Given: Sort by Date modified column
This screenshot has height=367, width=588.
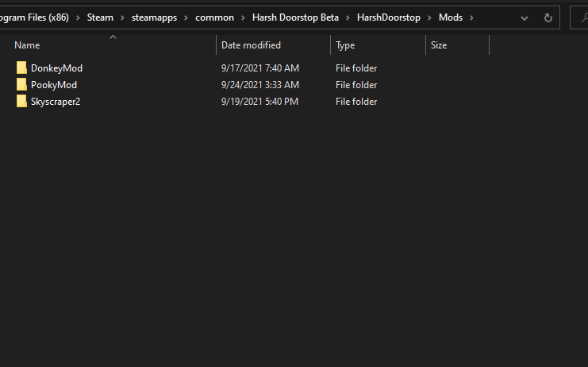Looking at the screenshot, I should pos(251,45).
